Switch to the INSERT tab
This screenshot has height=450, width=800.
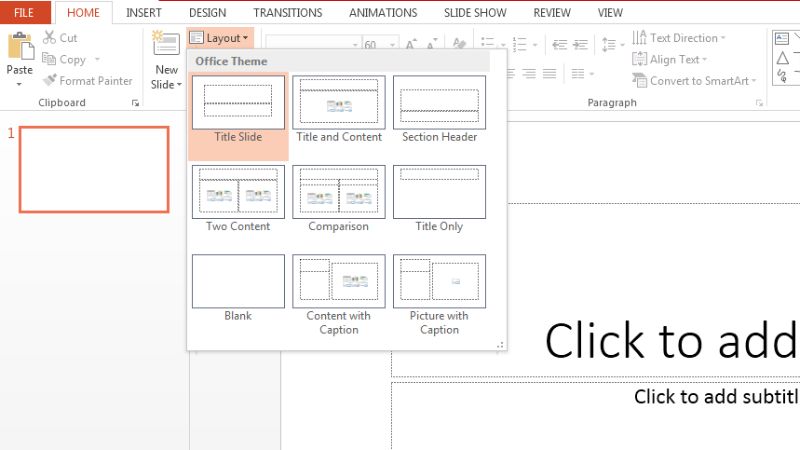(x=144, y=12)
